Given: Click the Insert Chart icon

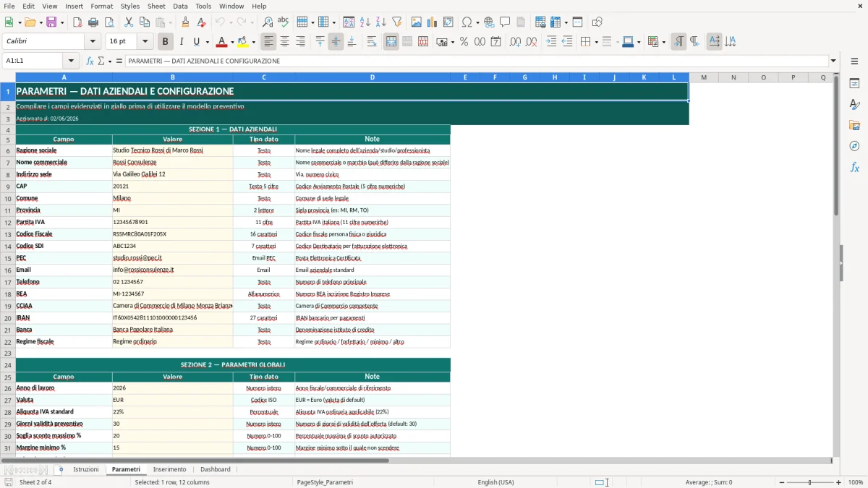Looking at the screenshot, I should pyautogui.click(x=433, y=22).
